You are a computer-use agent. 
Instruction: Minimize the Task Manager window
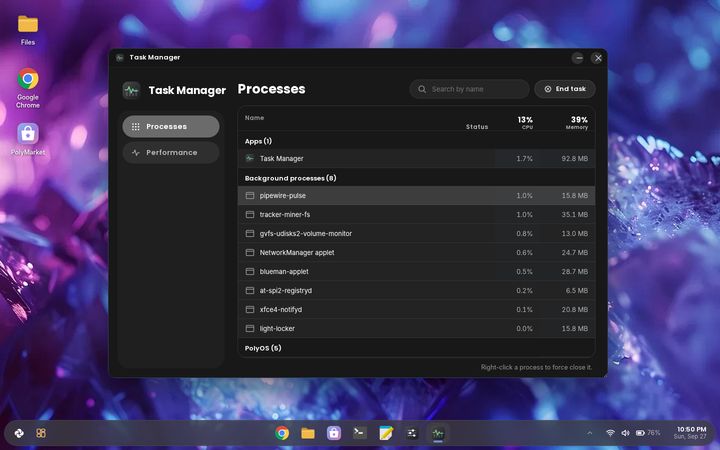[579, 58]
